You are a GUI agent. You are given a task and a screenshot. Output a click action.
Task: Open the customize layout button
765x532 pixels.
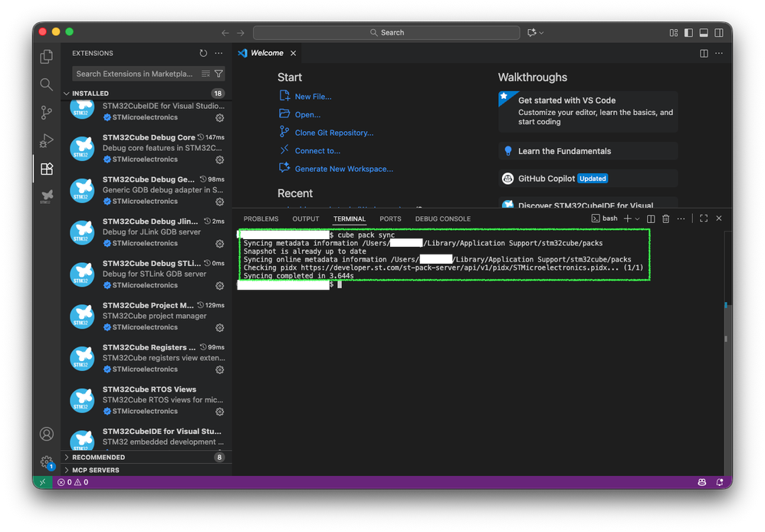[x=673, y=33]
